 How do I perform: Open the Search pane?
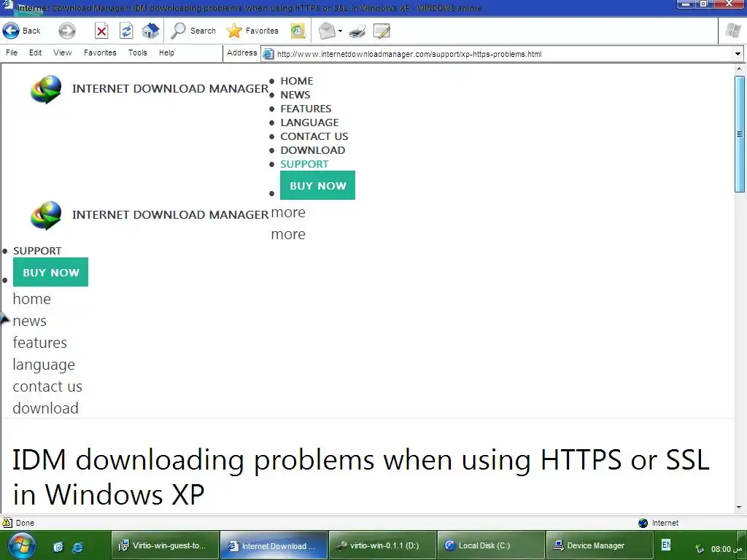click(193, 31)
